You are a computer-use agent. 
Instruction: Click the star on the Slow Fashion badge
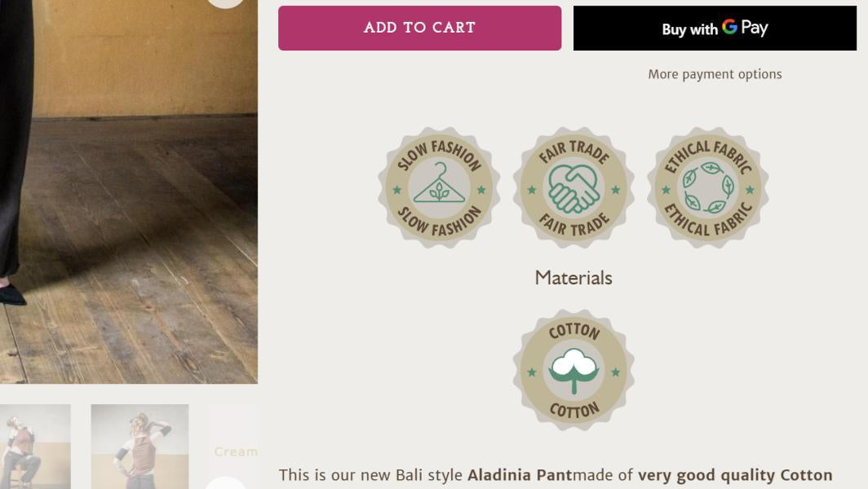(x=397, y=188)
